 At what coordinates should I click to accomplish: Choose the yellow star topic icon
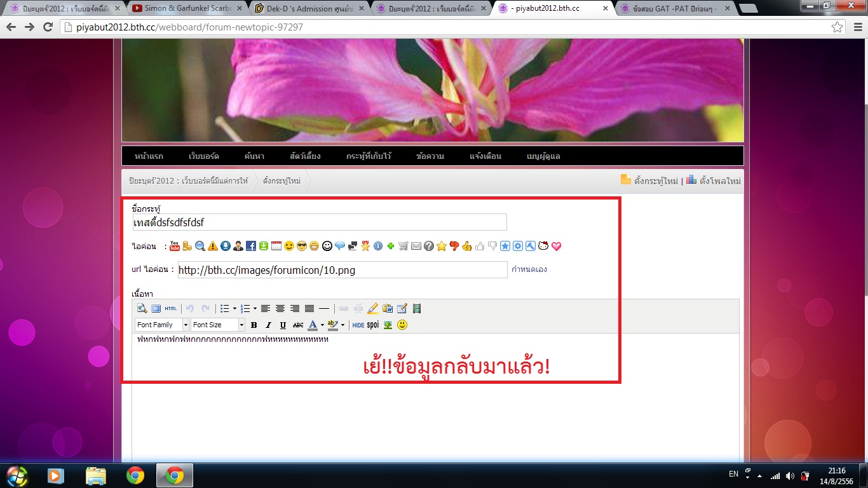tap(442, 246)
